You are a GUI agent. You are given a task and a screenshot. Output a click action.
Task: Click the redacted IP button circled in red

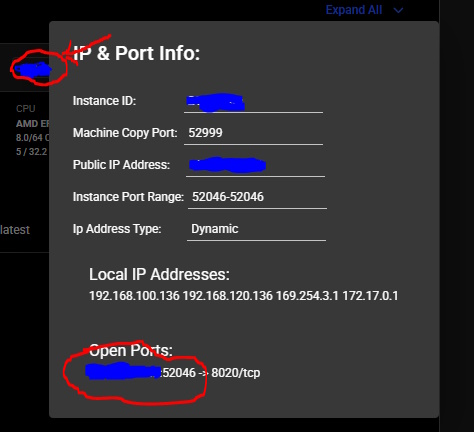(33, 70)
